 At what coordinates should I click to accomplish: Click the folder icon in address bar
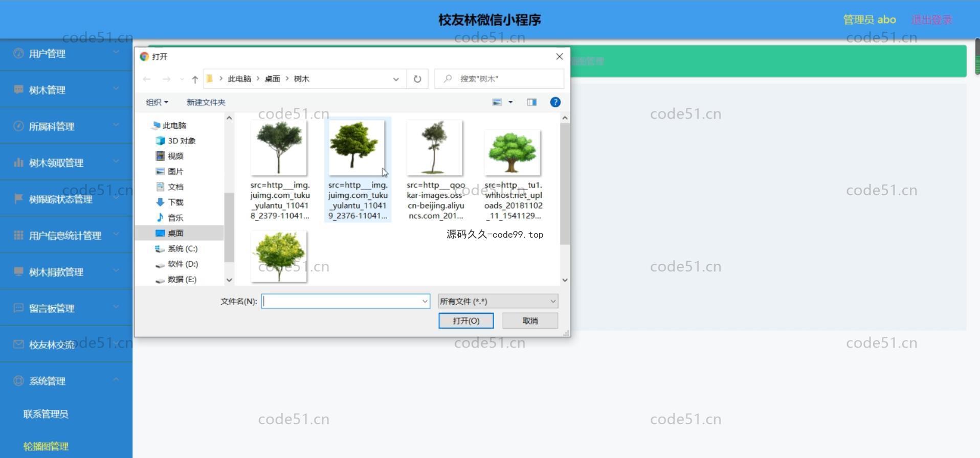click(209, 79)
